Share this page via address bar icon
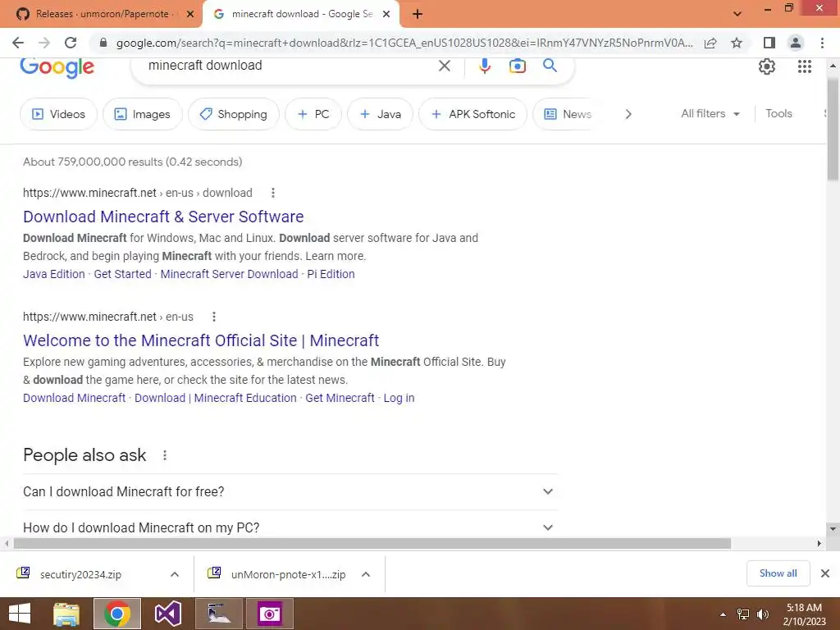Image resolution: width=840 pixels, height=630 pixels. (x=710, y=43)
